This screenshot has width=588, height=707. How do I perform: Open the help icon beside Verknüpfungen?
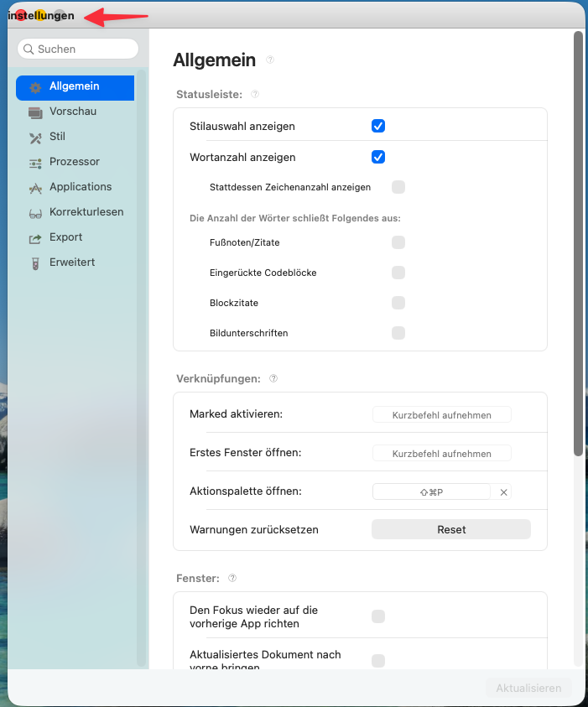[x=273, y=378]
